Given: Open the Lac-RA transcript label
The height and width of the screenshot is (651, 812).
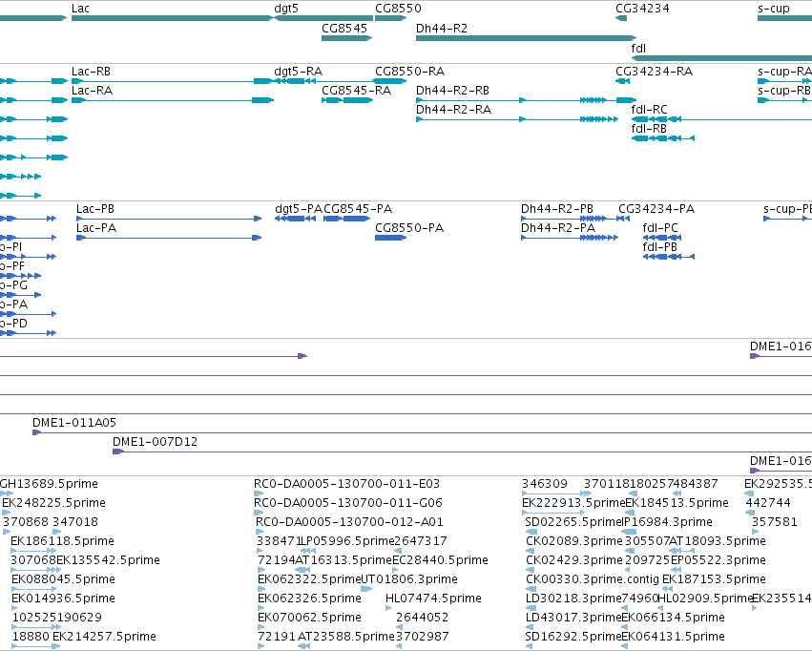Looking at the screenshot, I should point(93,91).
